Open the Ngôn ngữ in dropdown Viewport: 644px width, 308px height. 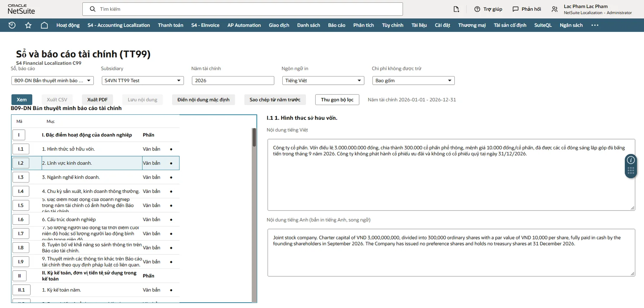tap(323, 80)
